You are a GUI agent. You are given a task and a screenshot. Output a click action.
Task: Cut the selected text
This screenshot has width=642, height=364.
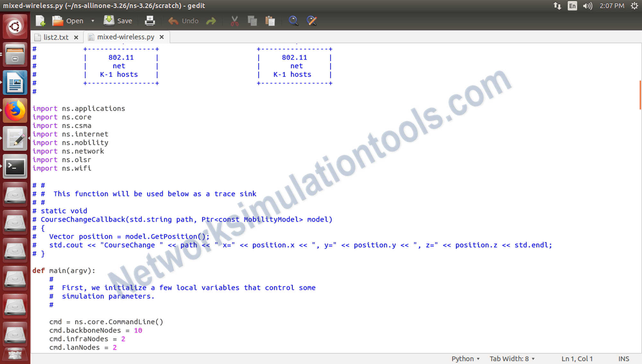[234, 21]
